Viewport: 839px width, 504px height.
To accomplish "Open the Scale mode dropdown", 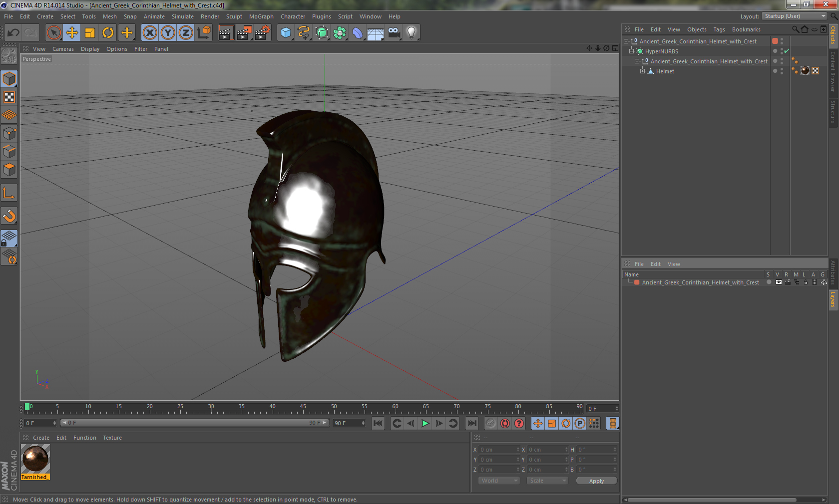I will point(547,481).
